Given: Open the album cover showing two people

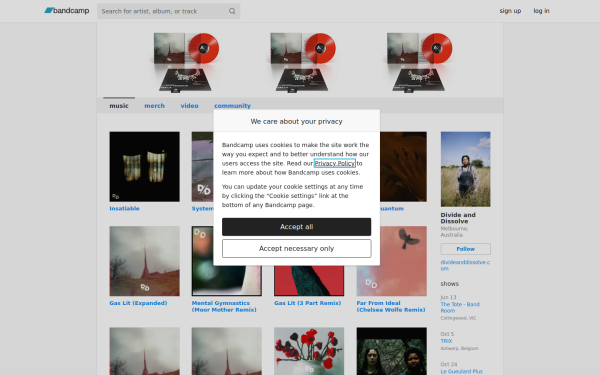Looking at the screenshot, I should pyautogui.click(x=391, y=351).
